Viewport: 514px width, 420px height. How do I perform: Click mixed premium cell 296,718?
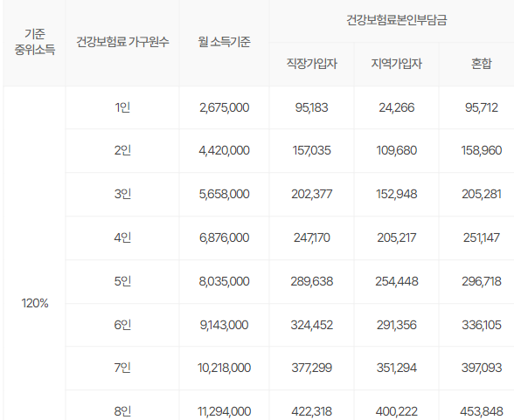pos(482,281)
